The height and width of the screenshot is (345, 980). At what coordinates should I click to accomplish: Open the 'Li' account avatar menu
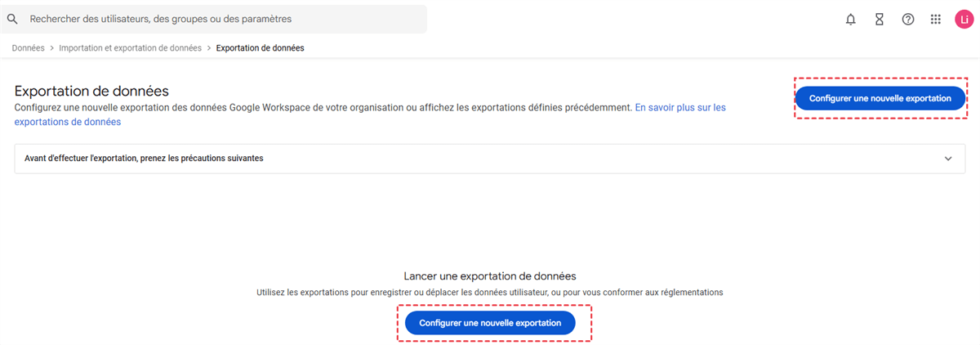tap(964, 20)
